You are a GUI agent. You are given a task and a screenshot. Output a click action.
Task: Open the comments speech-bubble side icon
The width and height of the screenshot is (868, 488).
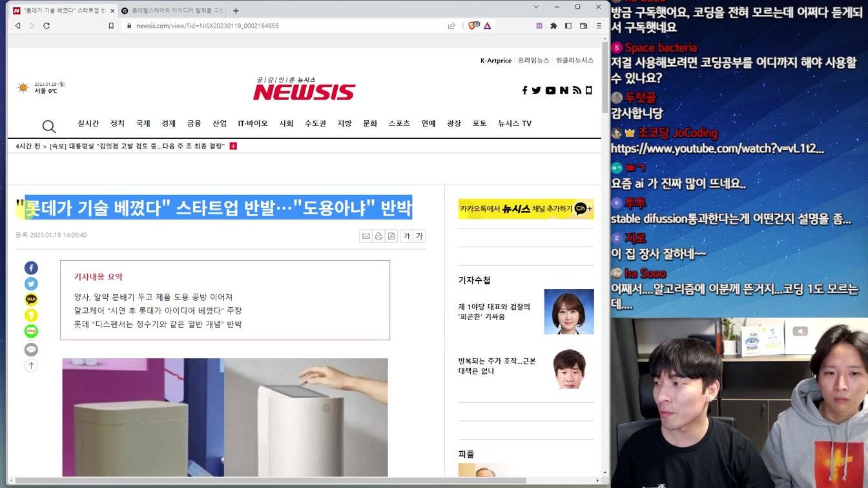[31, 350]
